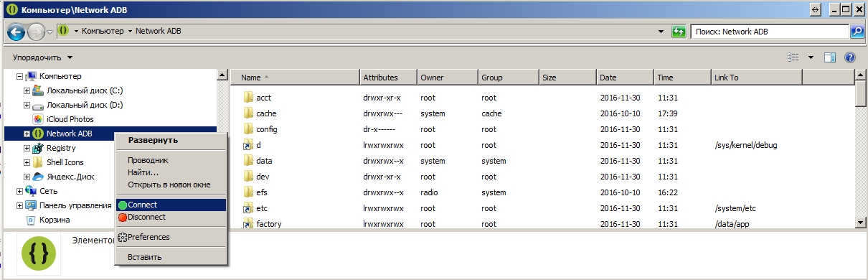Viewport: 868px width, 280px height.
Task: Expand the Network ADB tree node
Action: tap(27, 134)
